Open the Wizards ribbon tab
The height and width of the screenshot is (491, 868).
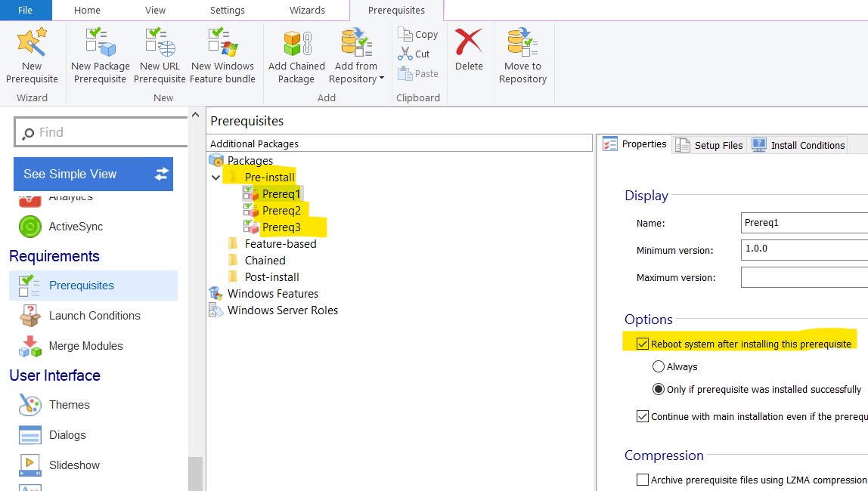(x=307, y=11)
